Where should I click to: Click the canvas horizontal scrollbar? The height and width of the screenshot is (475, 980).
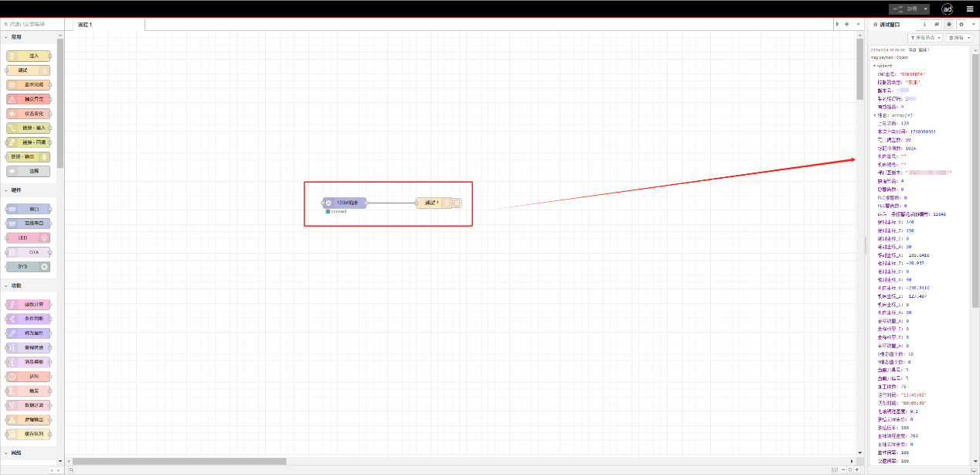pos(179,461)
